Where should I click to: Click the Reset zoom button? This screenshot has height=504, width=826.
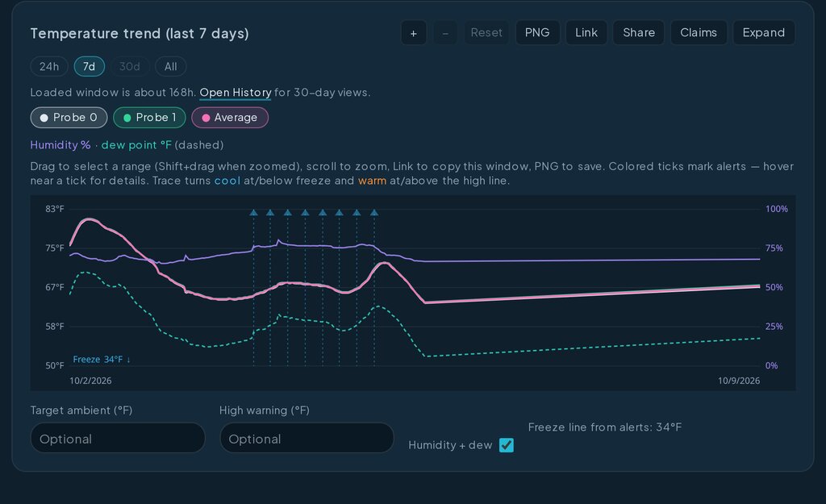coord(486,32)
